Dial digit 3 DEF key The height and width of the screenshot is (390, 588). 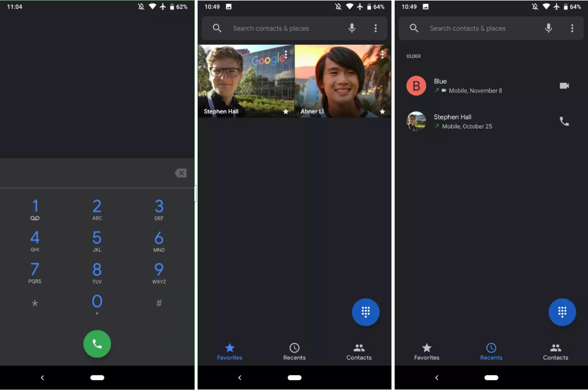click(159, 209)
